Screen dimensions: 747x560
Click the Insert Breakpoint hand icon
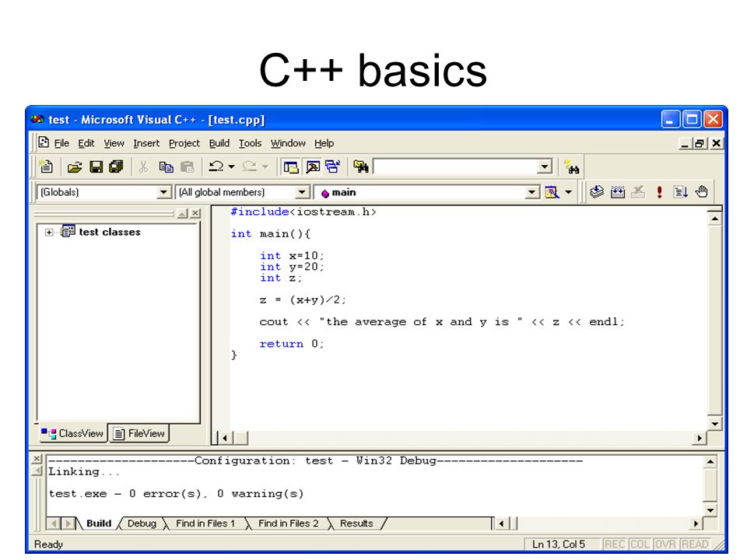coord(701,192)
